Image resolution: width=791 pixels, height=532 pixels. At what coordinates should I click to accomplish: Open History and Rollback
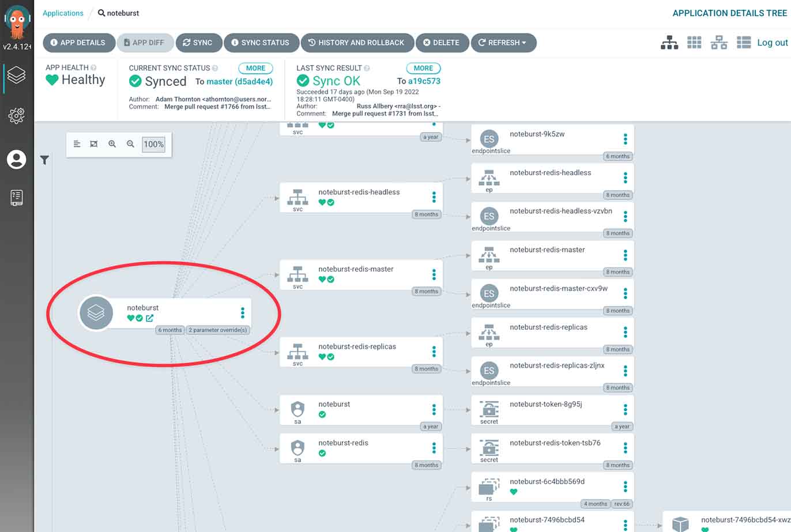(356, 43)
